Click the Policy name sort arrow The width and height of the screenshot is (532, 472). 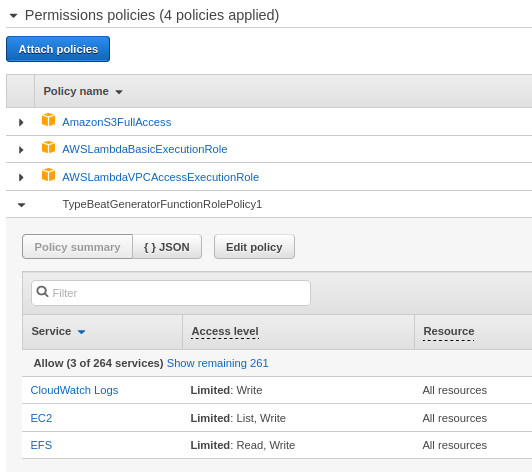pyautogui.click(x=119, y=92)
